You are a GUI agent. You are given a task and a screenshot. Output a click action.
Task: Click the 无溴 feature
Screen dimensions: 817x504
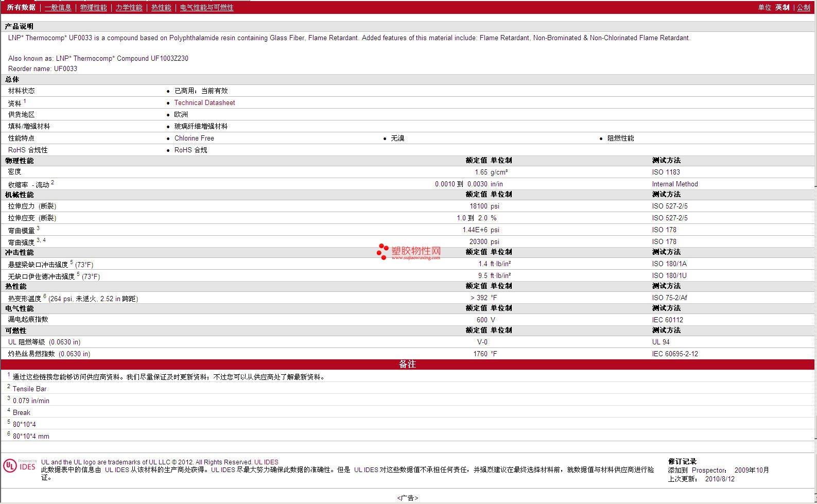[397, 138]
